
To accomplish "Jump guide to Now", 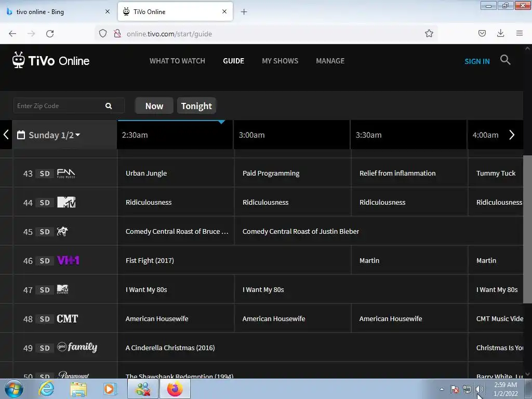I will click(154, 106).
